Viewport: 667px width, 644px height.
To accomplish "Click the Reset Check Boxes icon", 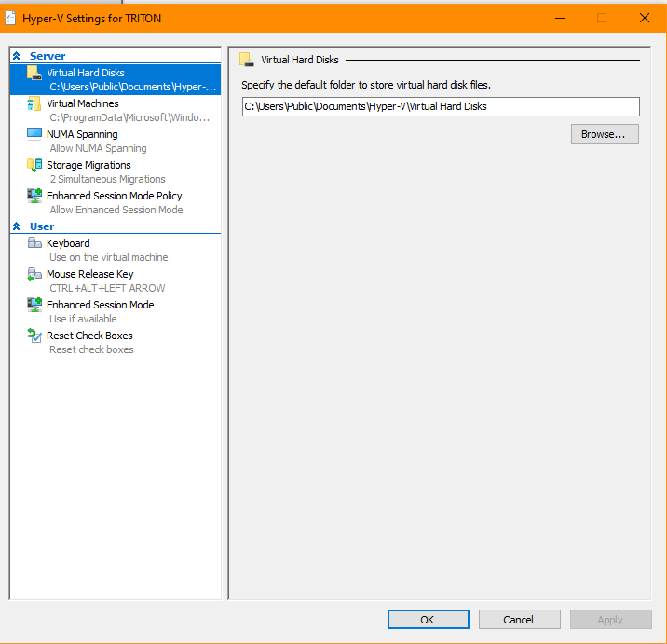I will click(x=34, y=336).
